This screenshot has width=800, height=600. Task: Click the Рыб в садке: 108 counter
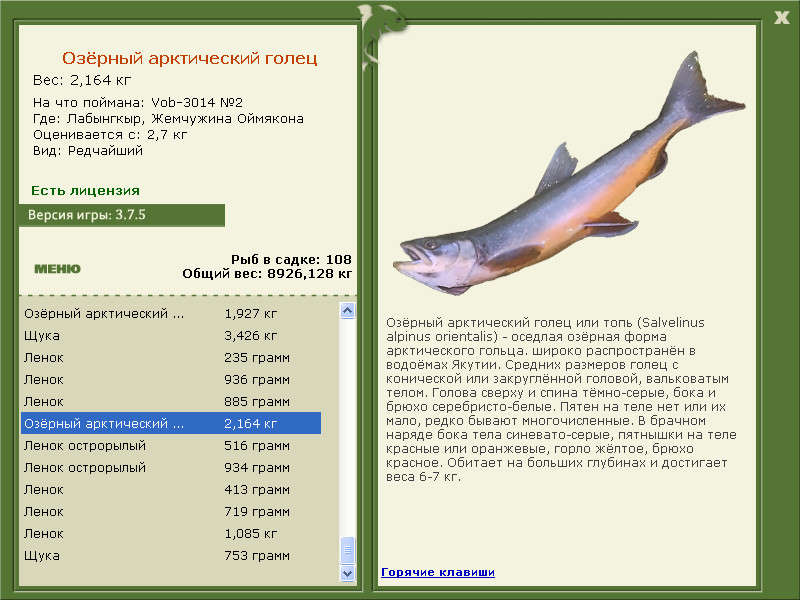(x=291, y=259)
